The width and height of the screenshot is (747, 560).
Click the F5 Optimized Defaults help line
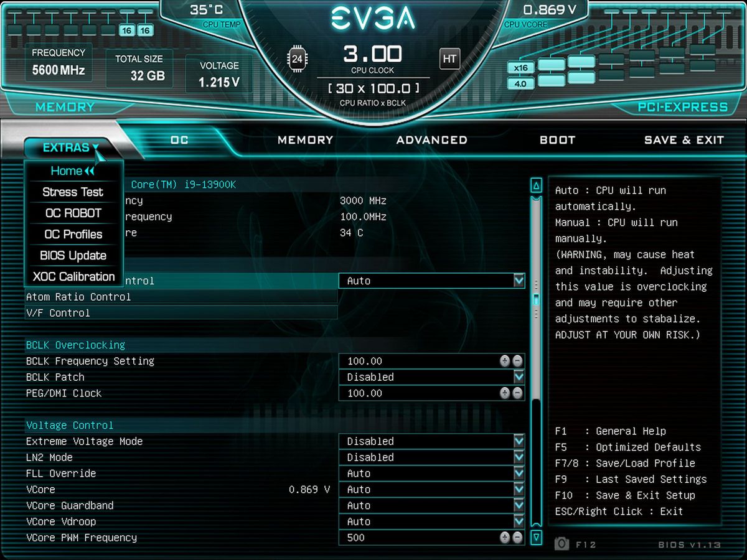[x=628, y=447]
